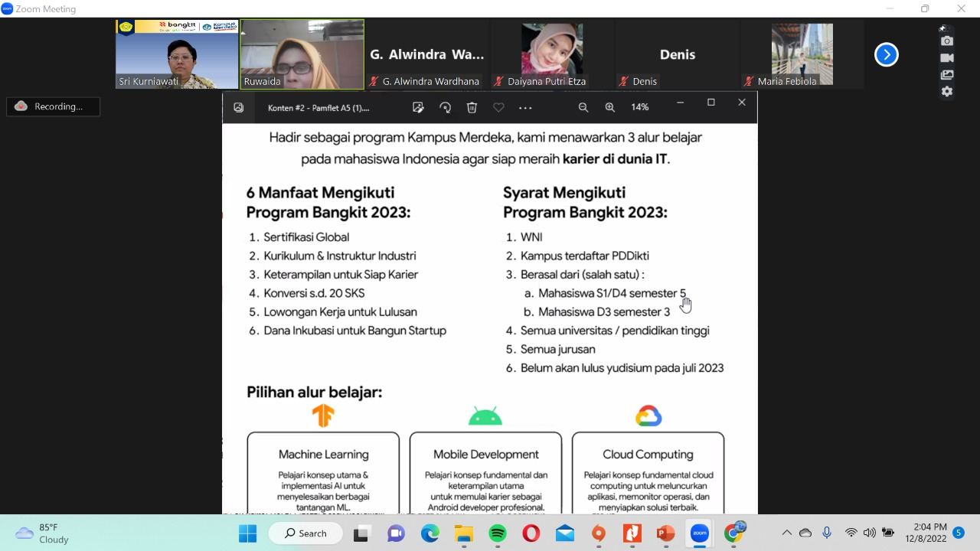980x551 pixels.
Task: Open Task View from the taskbar
Action: tap(361, 533)
